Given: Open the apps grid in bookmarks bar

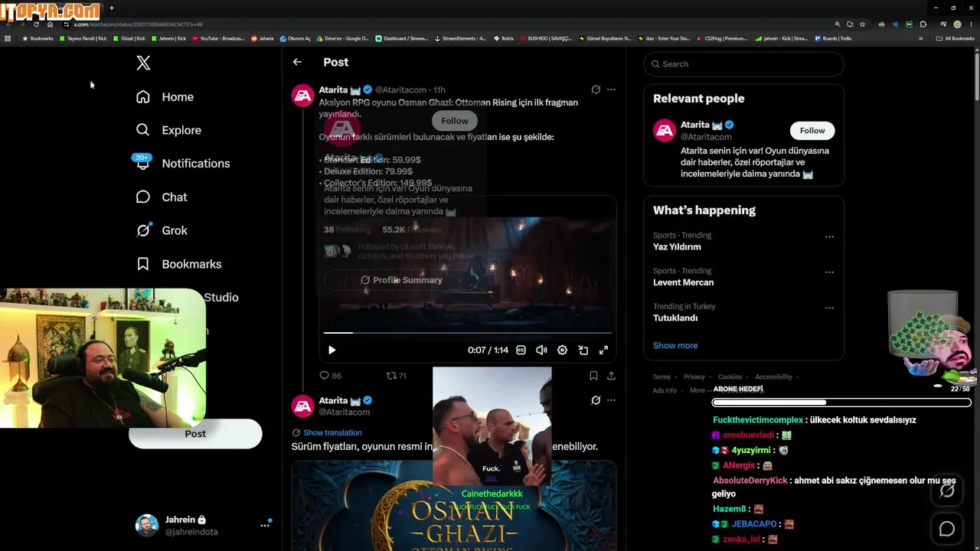Looking at the screenshot, I should coord(8,38).
